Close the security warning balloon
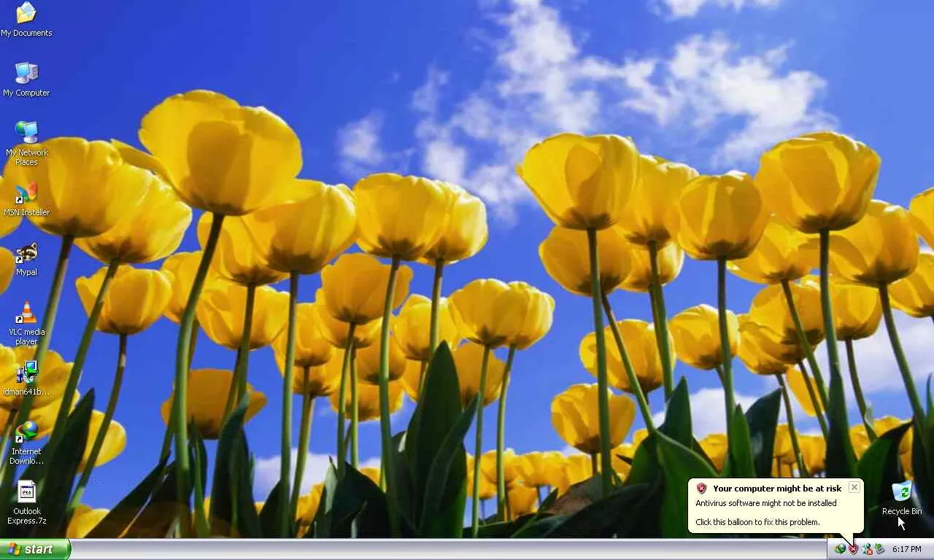 tap(854, 487)
